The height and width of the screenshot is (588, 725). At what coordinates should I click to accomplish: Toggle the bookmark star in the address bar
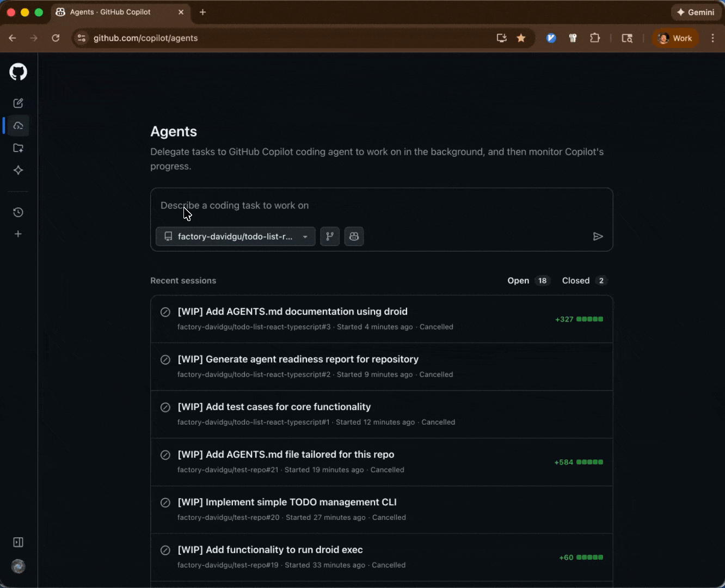(x=521, y=38)
